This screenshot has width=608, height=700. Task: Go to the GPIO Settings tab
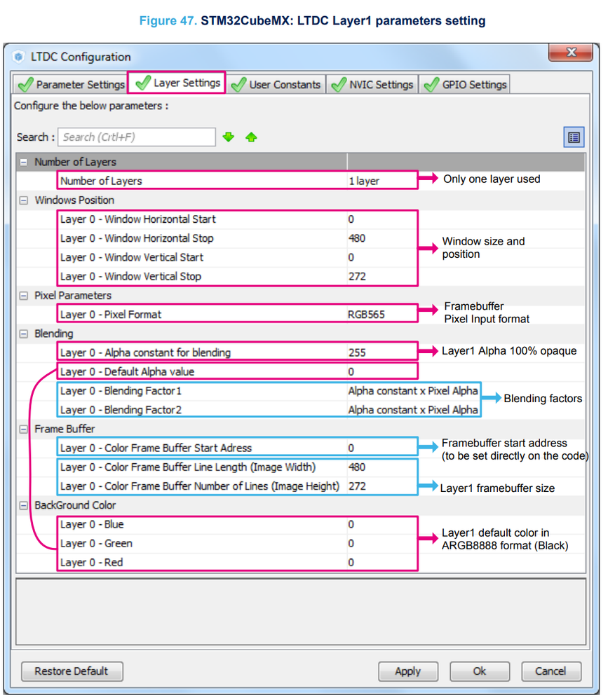click(x=465, y=84)
